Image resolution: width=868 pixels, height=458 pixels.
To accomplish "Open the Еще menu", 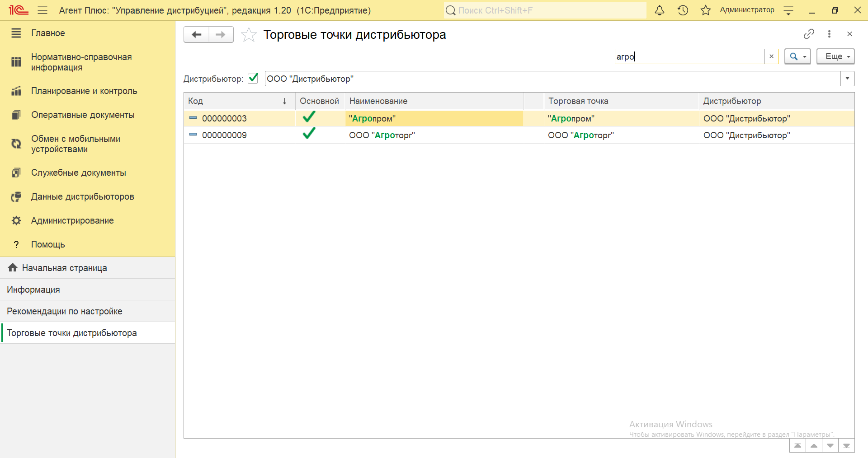I will 835,56.
